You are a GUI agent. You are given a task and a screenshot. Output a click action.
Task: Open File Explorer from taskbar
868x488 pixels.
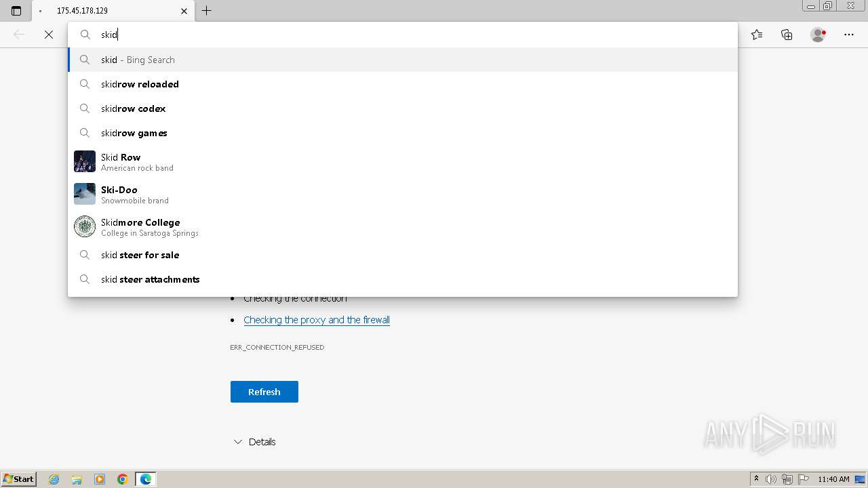coord(77,479)
